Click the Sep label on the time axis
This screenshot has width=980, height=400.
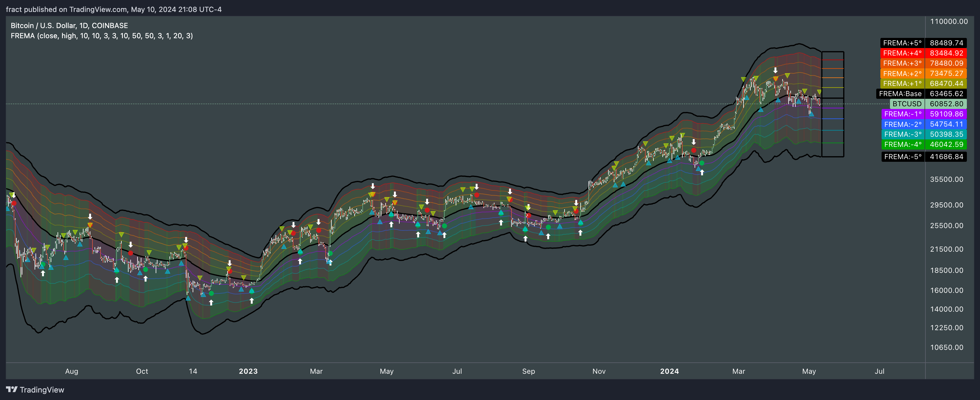coord(528,371)
